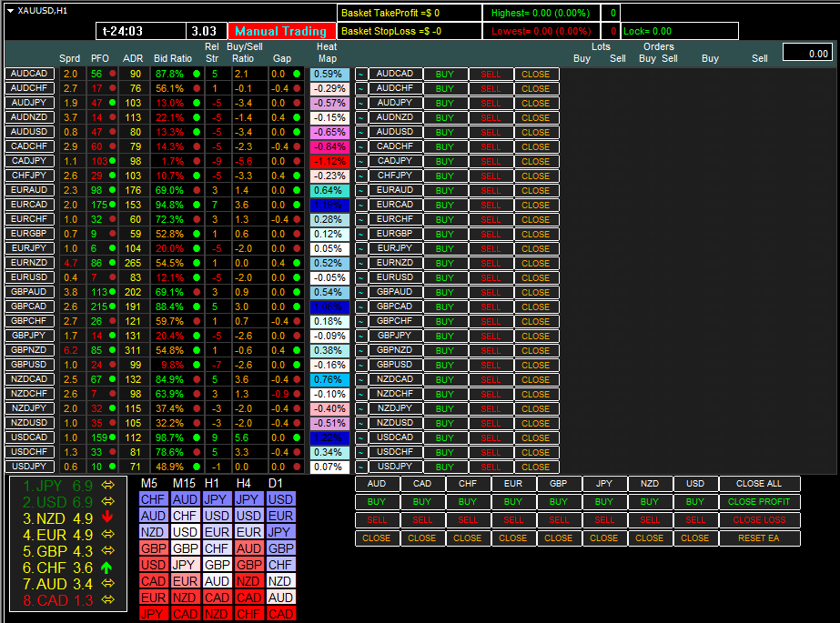
Task: Click the tilde icon next to CADJPY
Action: (x=361, y=161)
